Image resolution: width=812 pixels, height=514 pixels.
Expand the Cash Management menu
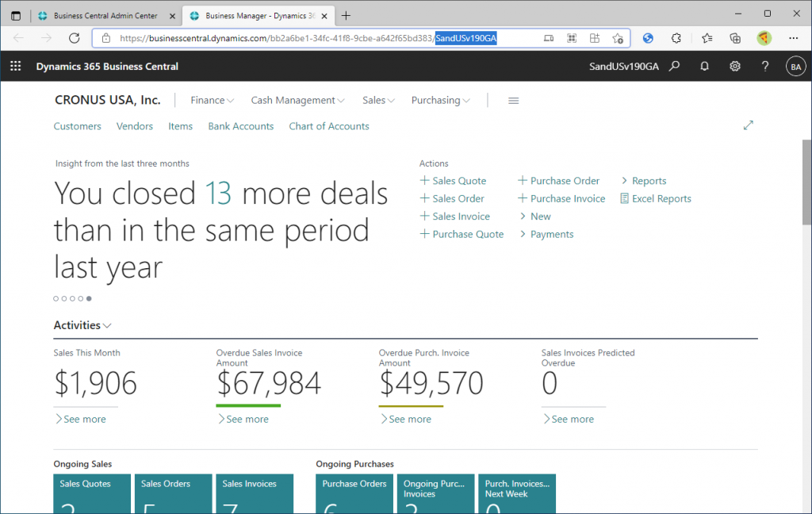point(298,101)
